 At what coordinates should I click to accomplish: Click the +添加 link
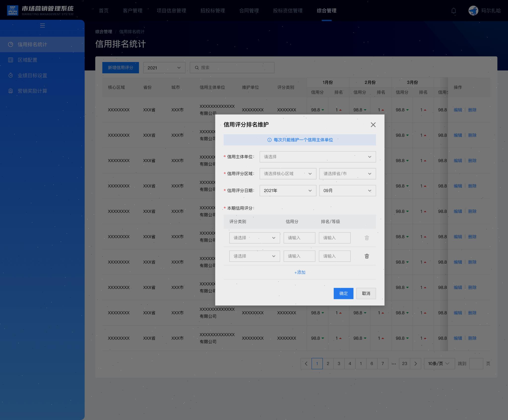pyautogui.click(x=300, y=272)
